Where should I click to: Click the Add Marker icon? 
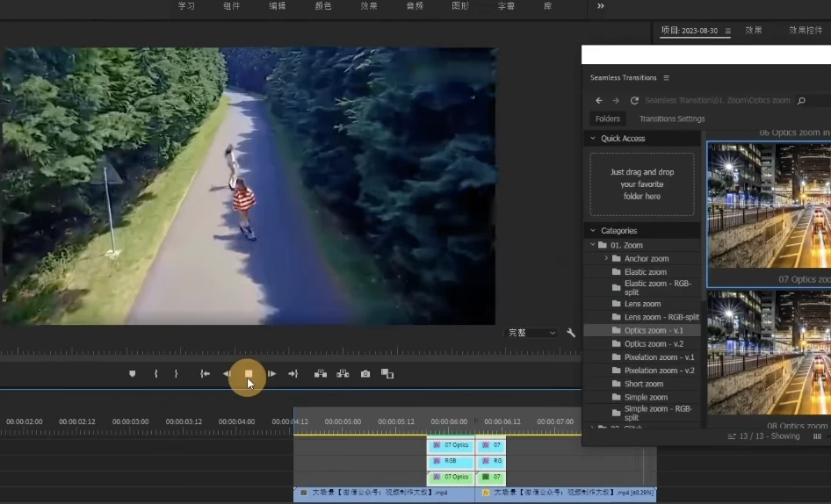coord(132,374)
